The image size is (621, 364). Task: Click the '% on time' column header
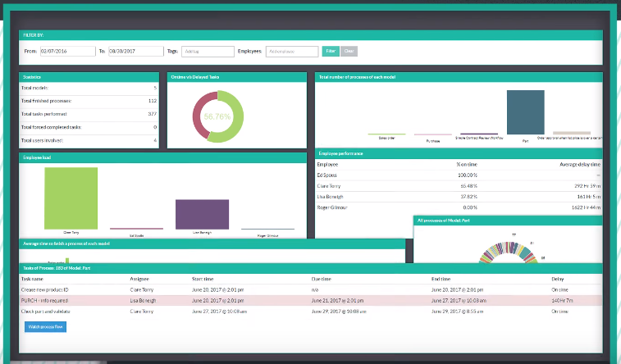(x=467, y=165)
